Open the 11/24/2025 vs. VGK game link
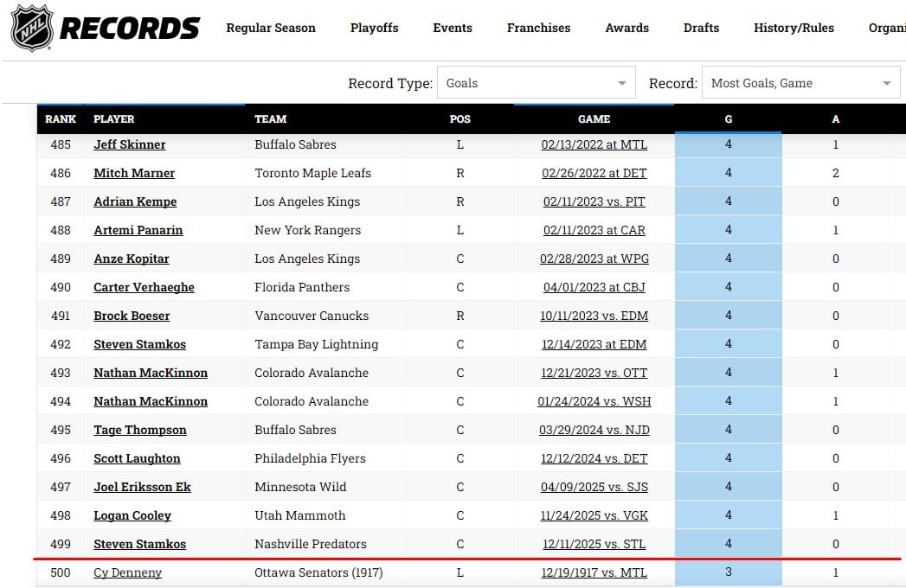This screenshot has height=588, width=906. tap(594, 516)
